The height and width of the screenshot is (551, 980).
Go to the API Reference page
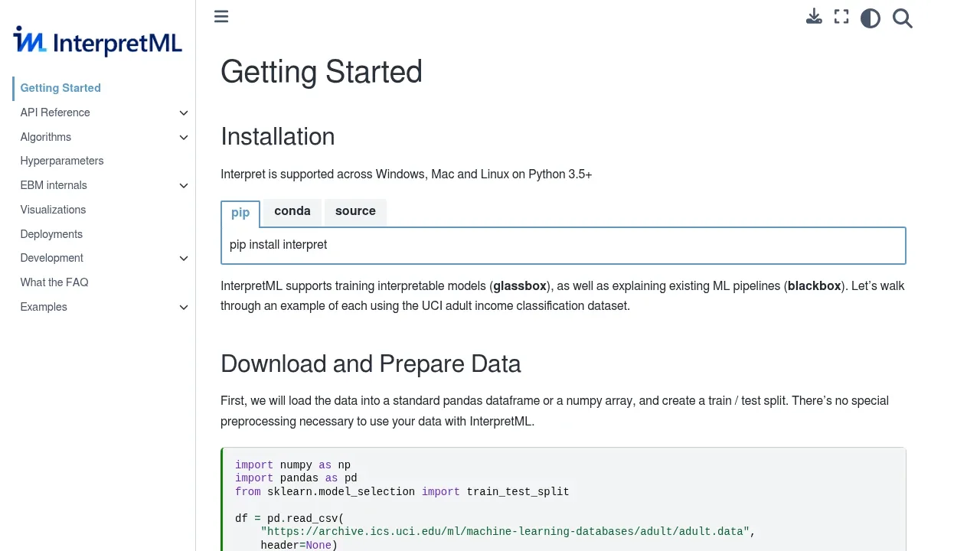[x=55, y=112]
